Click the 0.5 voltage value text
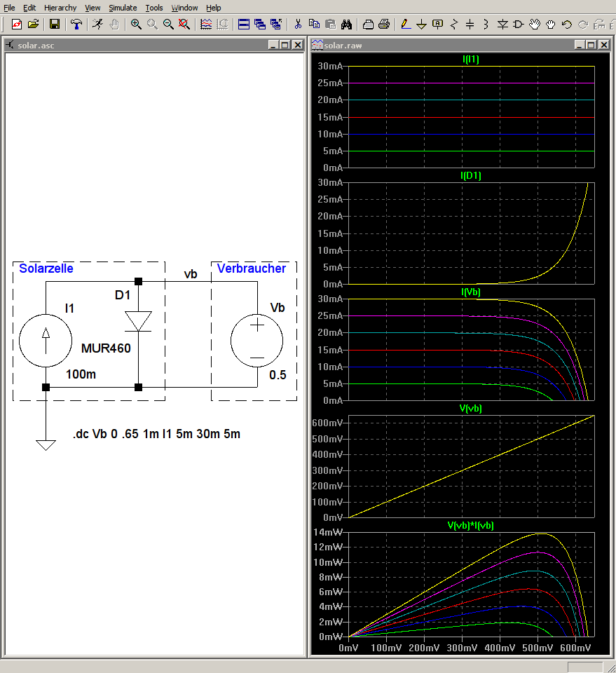Screen dimensions: 616x673 (x=278, y=375)
